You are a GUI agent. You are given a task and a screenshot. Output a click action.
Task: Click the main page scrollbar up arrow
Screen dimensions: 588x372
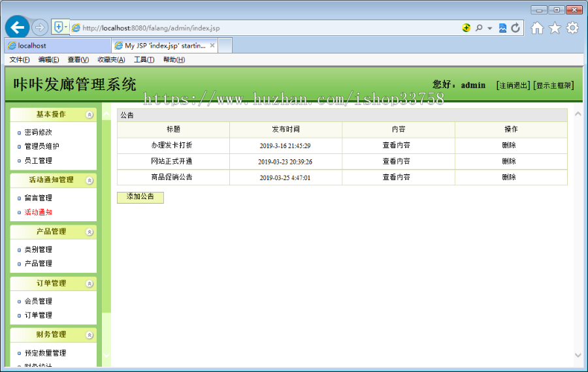578,114
